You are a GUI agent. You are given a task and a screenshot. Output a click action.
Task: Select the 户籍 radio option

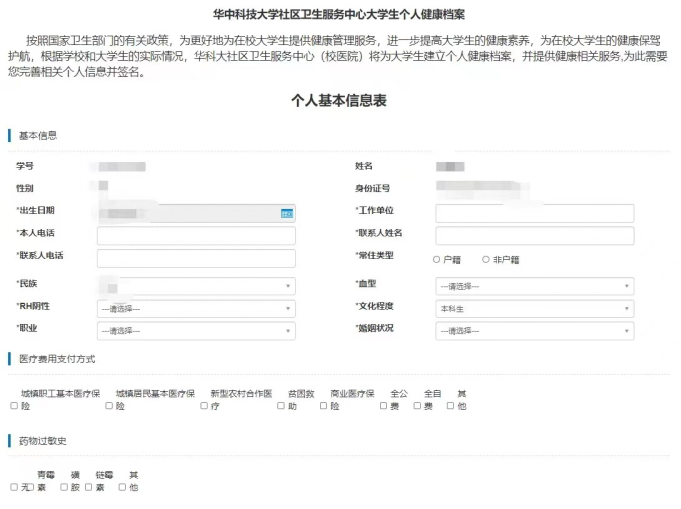[436, 259]
